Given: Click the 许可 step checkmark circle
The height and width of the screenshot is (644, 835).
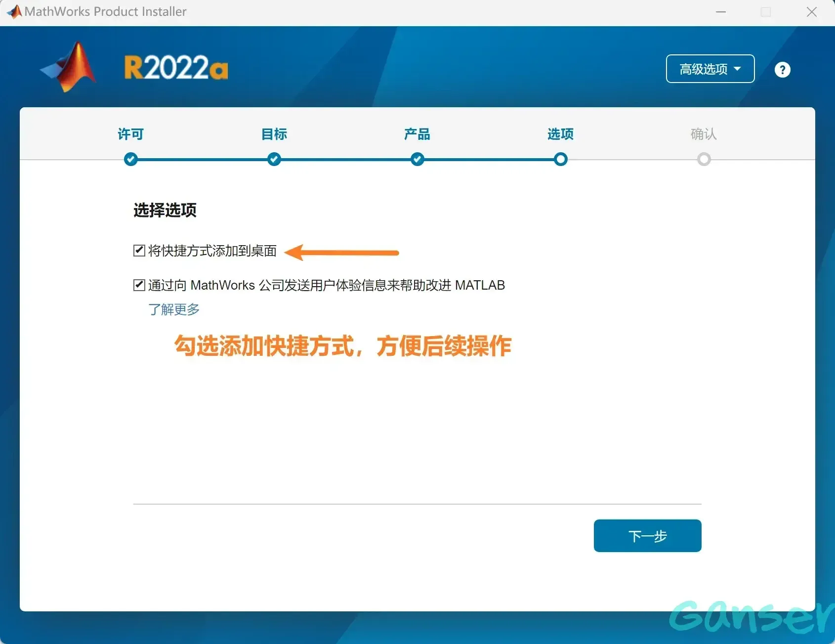Looking at the screenshot, I should 131,159.
